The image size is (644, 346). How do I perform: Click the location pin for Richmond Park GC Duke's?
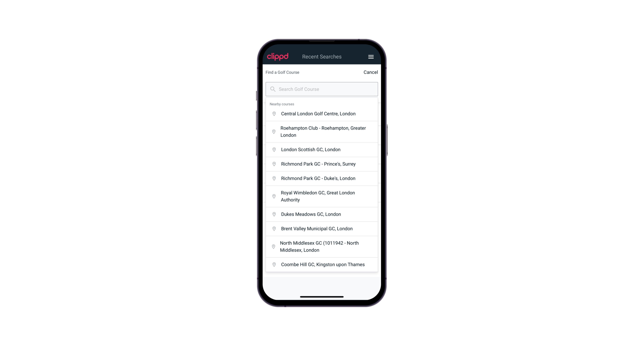click(273, 178)
